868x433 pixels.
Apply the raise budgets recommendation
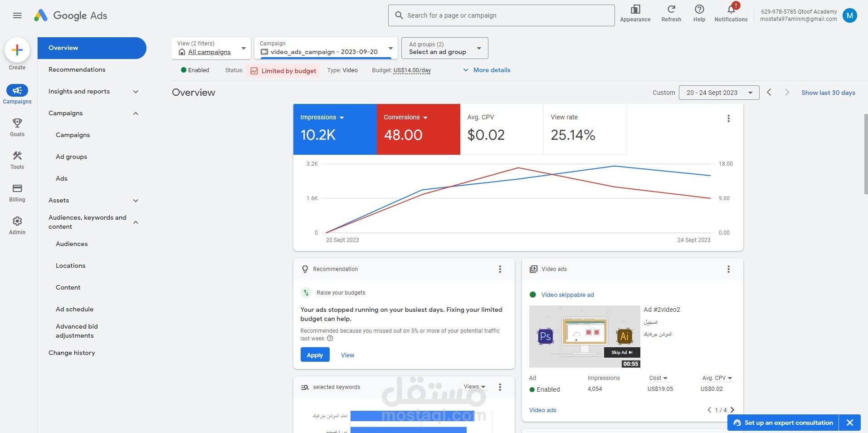pyautogui.click(x=315, y=355)
